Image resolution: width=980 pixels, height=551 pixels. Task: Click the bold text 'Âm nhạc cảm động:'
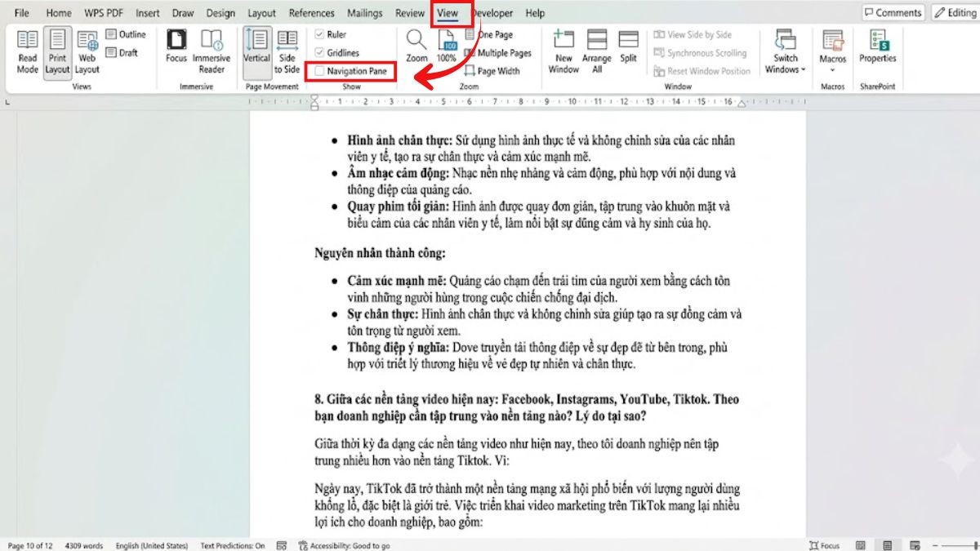click(x=398, y=173)
